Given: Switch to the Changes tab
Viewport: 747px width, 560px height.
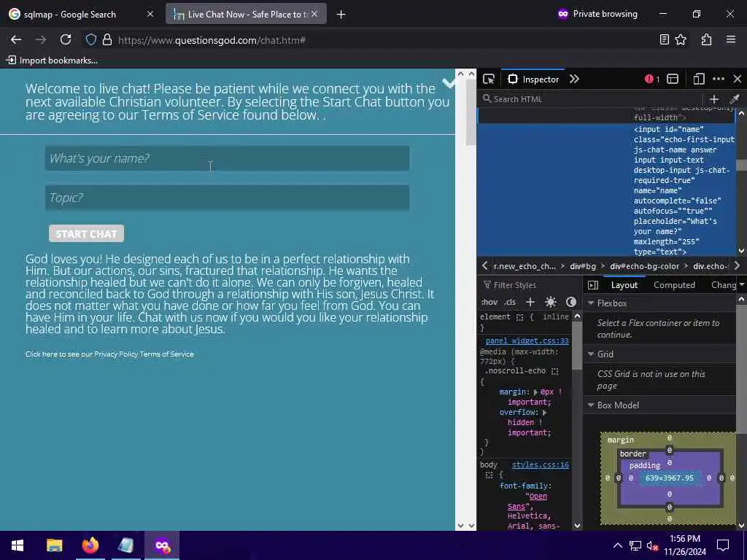Looking at the screenshot, I should point(723,285).
